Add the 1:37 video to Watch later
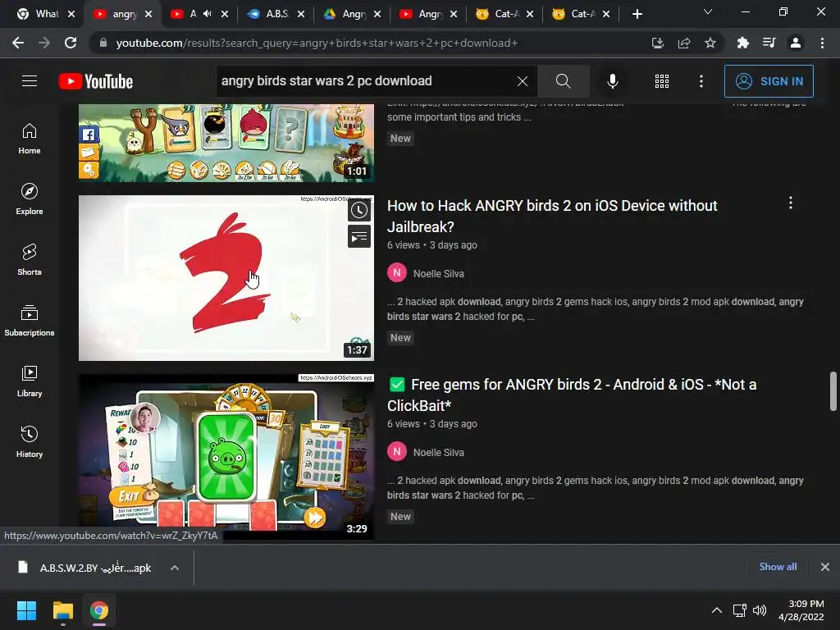The image size is (840, 630). (x=359, y=211)
